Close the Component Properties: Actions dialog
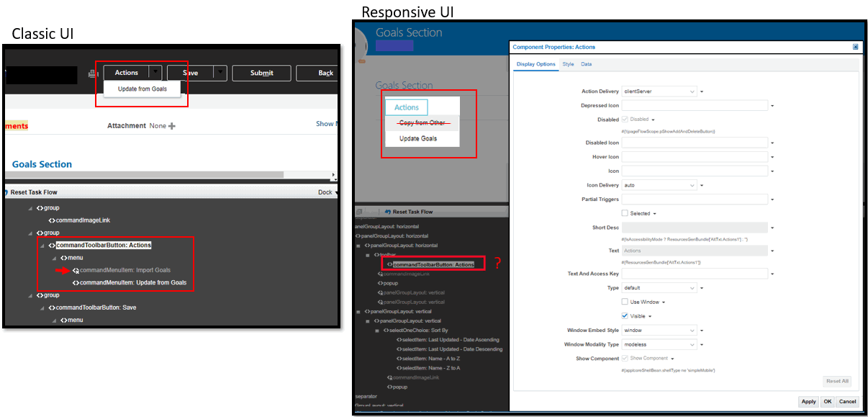This screenshot has height=417, width=868. click(x=855, y=47)
